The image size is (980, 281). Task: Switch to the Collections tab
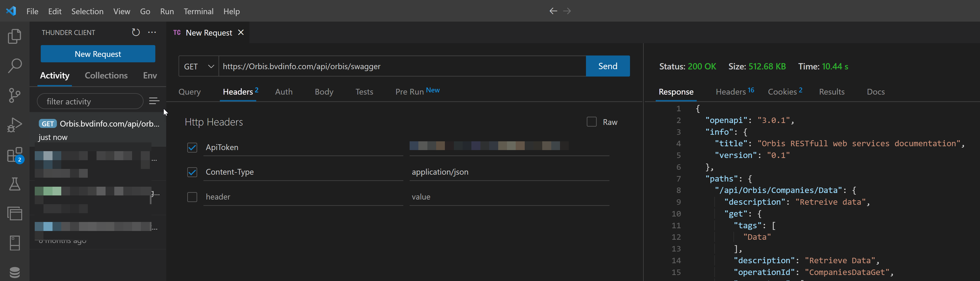point(106,75)
